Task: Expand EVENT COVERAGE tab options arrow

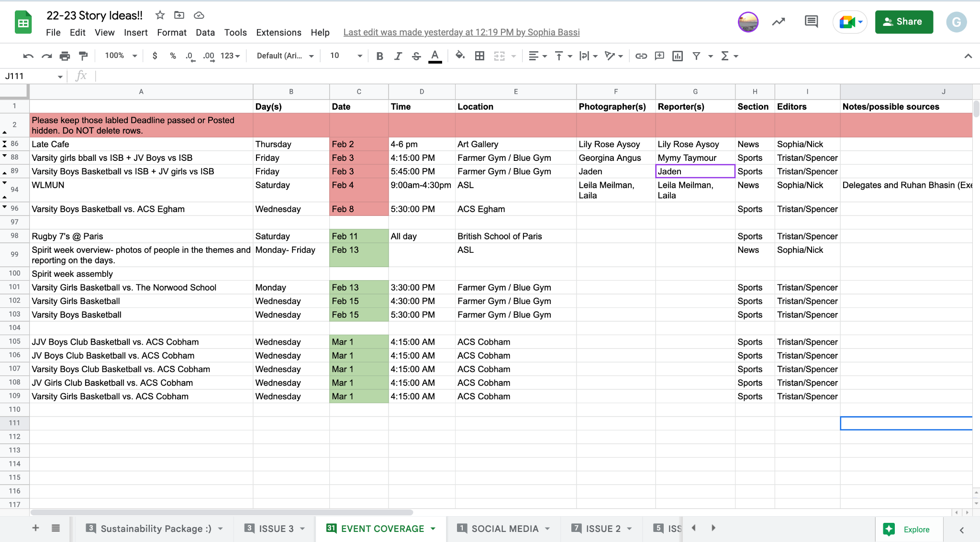Action: (x=433, y=529)
